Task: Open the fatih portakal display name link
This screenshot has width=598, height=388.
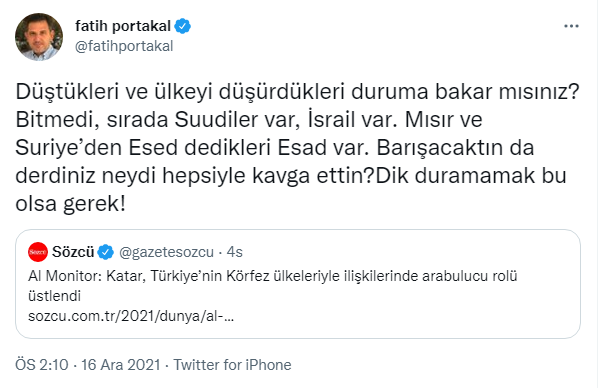Action: click(x=123, y=26)
